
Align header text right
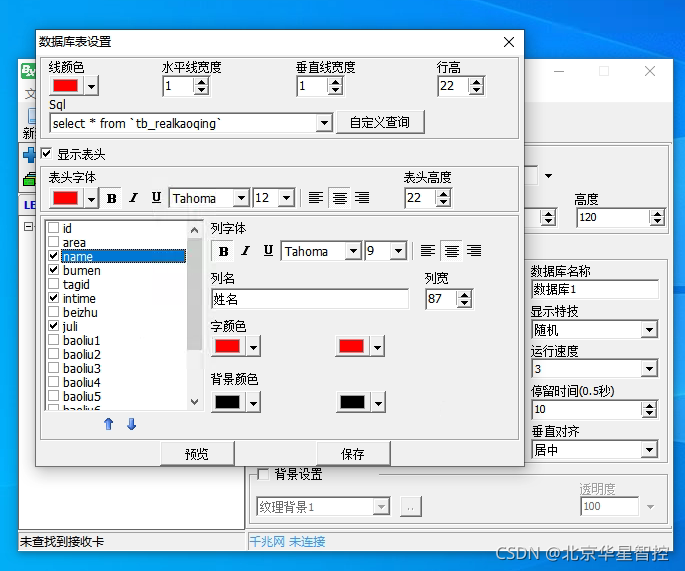click(362, 198)
